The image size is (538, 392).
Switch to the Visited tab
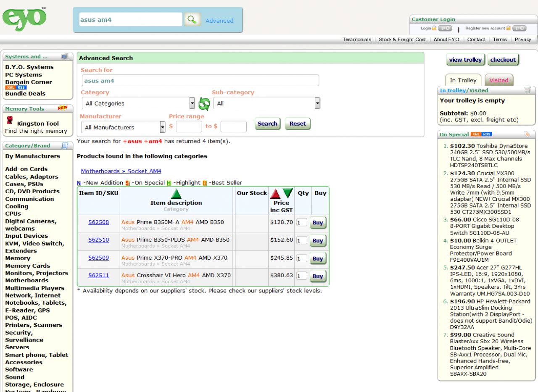(499, 80)
